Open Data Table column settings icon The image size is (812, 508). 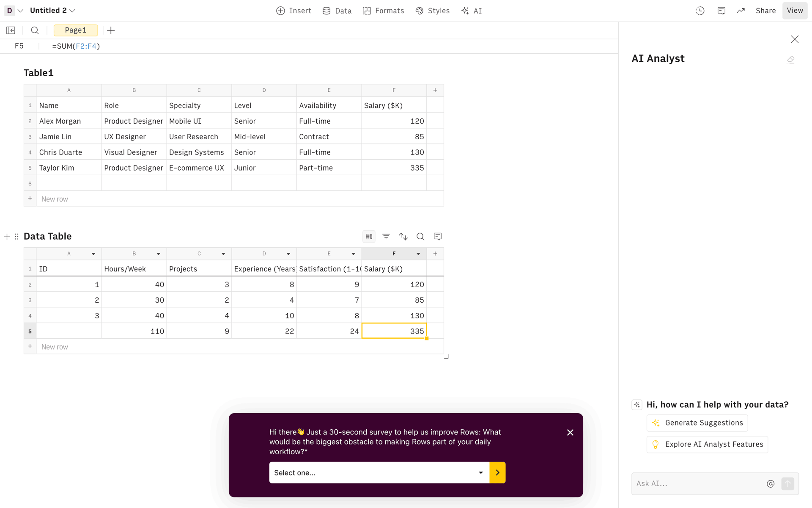click(369, 237)
